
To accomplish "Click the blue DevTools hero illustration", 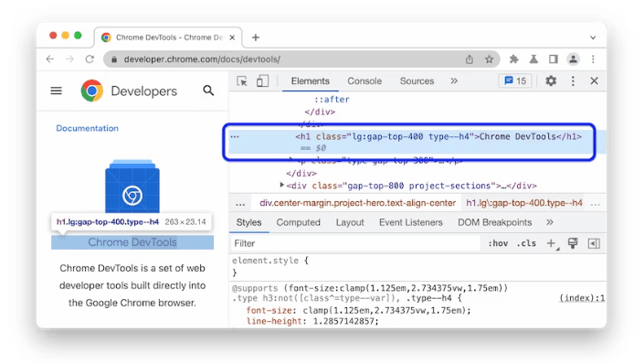I will [132, 186].
